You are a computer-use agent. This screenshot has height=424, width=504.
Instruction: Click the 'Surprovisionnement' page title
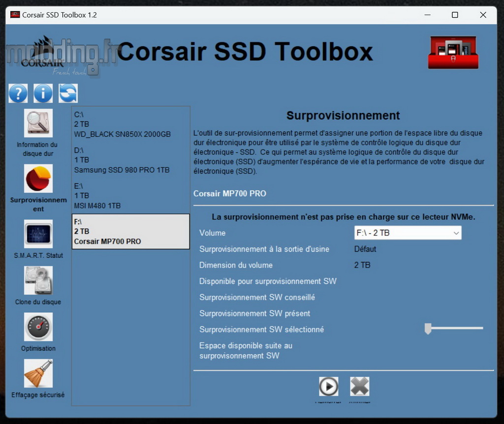[x=343, y=115]
